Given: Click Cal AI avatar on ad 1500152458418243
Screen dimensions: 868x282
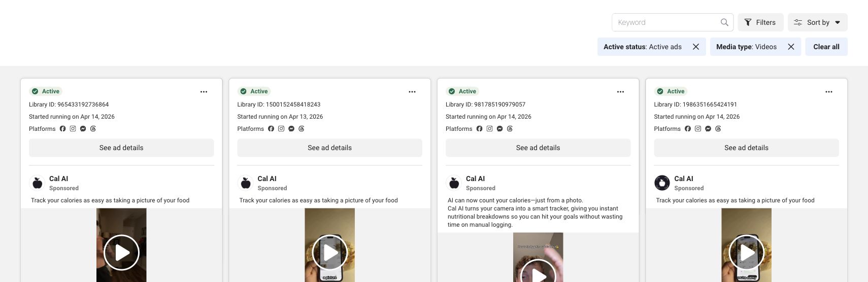Looking at the screenshot, I should click(246, 183).
